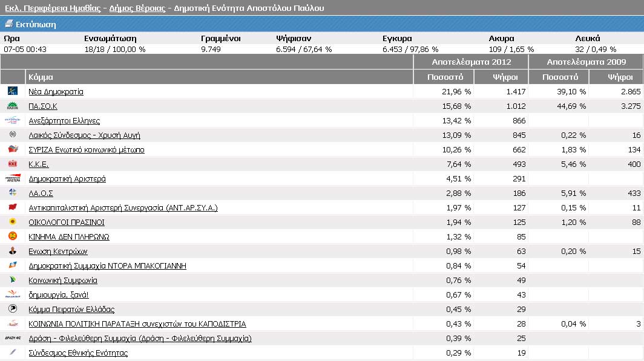Open the ΛΑ.Ο.Σ party link

point(41,194)
